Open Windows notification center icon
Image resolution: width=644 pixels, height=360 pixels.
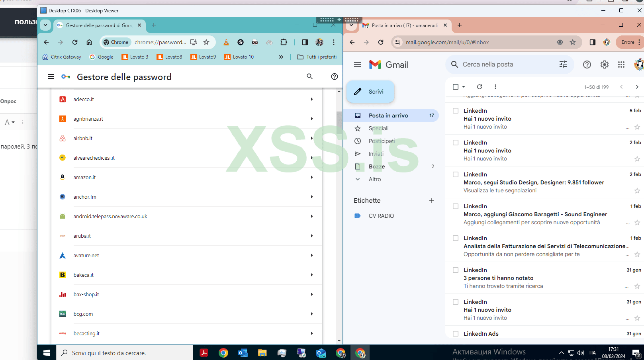[636, 353]
